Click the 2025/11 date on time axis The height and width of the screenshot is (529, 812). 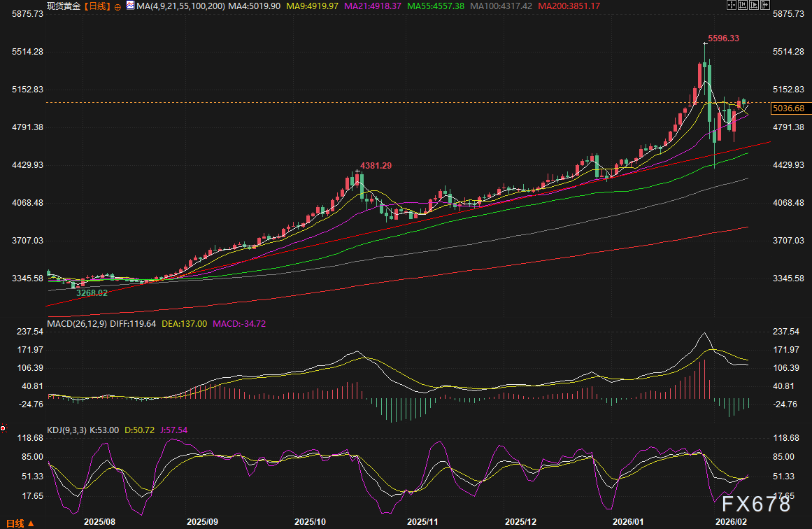pyautogui.click(x=422, y=522)
